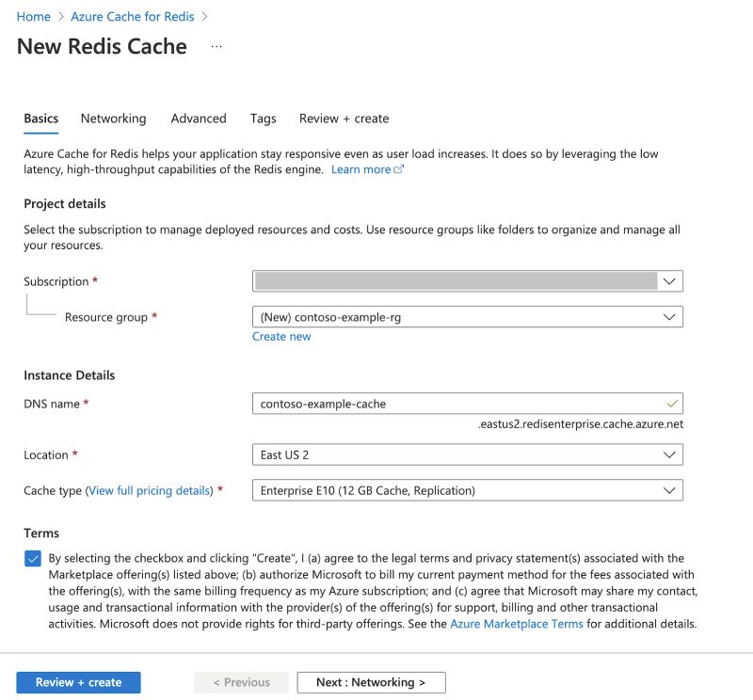Switch to the Advanced tab
This screenshot has width=753, height=700.
199,118
